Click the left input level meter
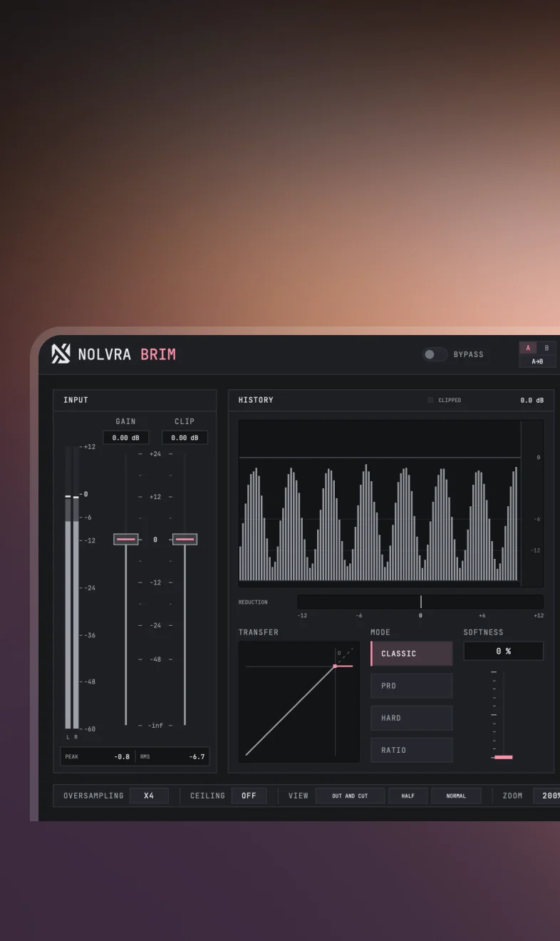This screenshot has height=941, width=560. (x=68, y=587)
